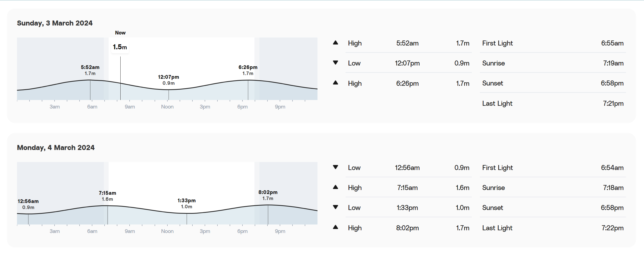Click the up arrow icon beside the 5:52am high tide
Image resolution: width=644 pixels, height=257 pixels.
[x=336, y=43]
